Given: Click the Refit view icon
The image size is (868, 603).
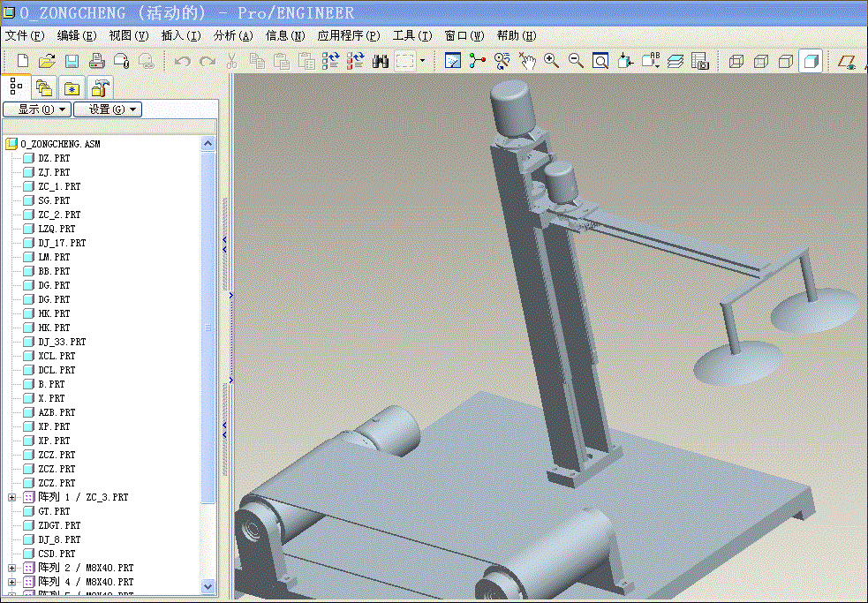Looking at the screenshot, I should [600, 61].
